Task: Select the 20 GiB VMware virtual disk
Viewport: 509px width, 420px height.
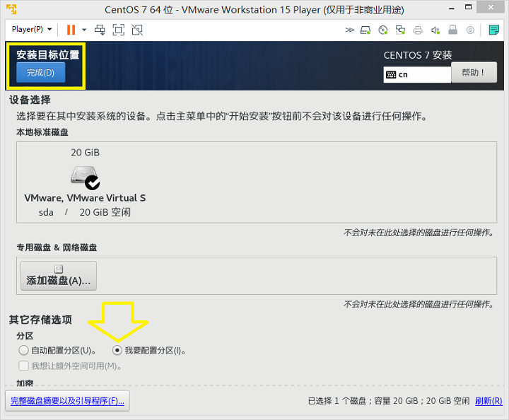Action: pyautogui.click(x=85, y=182)
